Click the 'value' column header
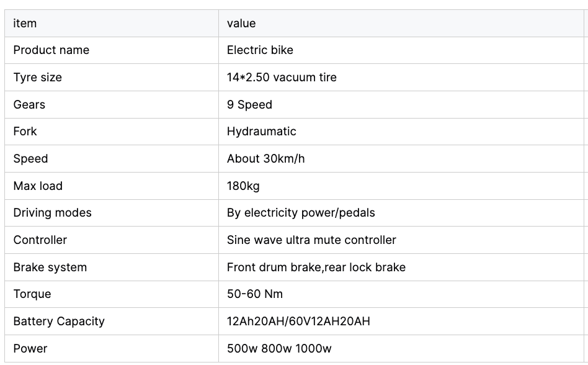Viewport: 588px width, 365px height. [x=401, y=23]
